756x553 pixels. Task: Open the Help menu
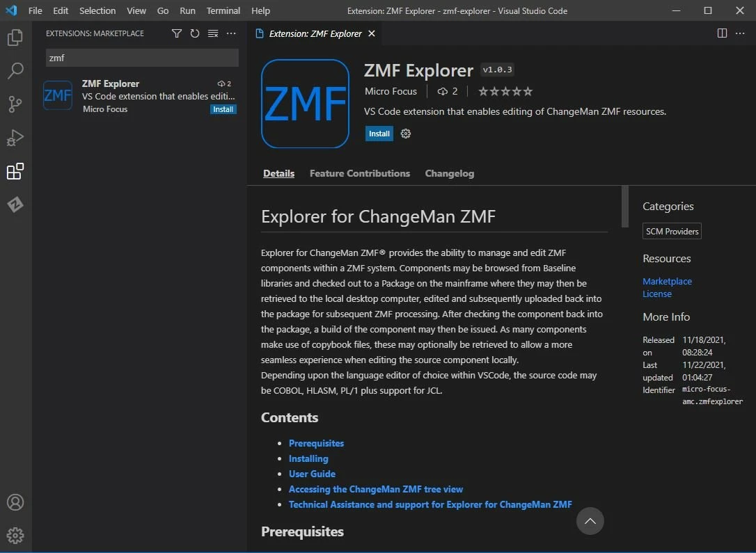(261, 10)
